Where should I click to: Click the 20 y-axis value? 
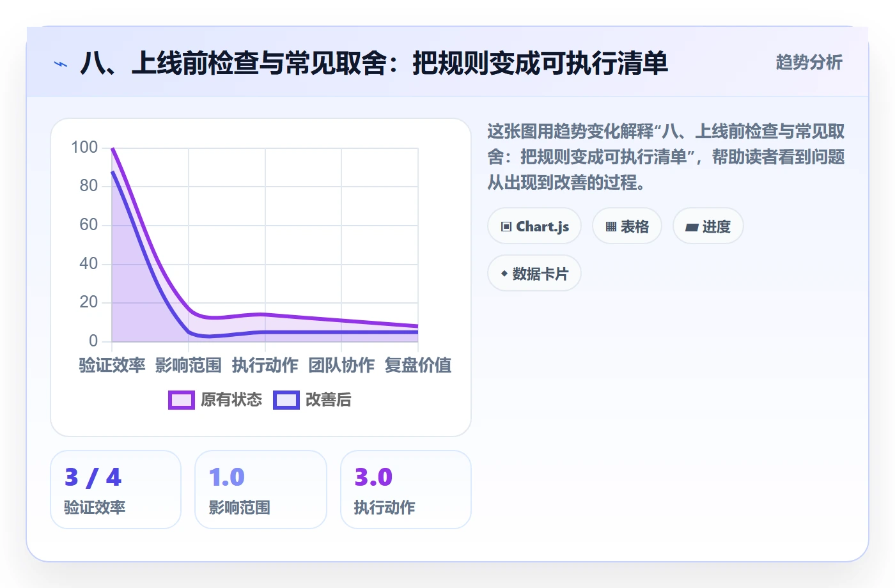(89, 302)
